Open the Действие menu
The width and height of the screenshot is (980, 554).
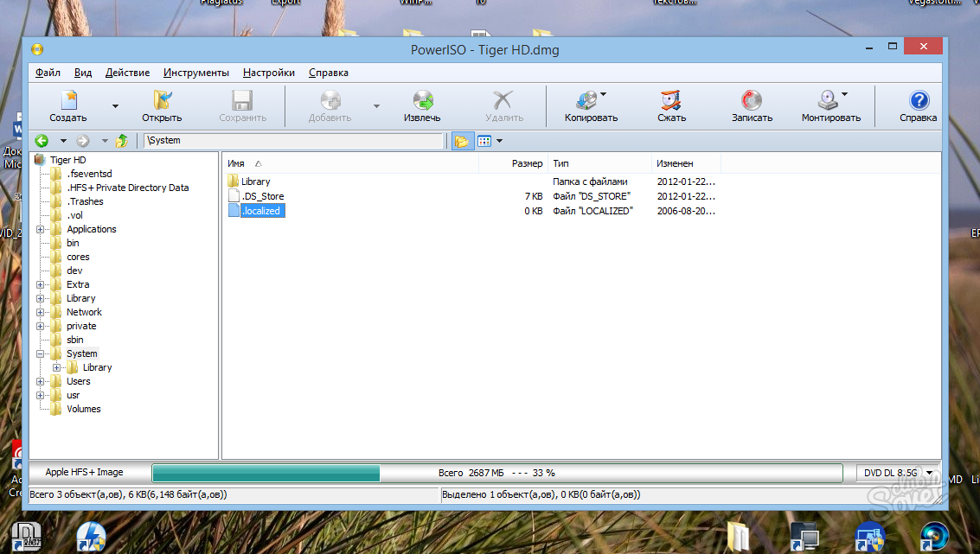tap(127, 73)
